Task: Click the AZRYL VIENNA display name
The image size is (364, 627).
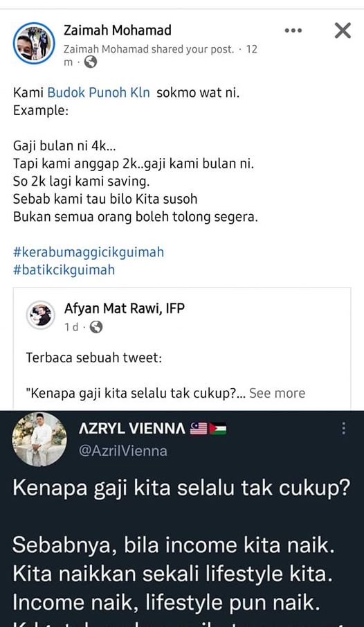Action: (x=132, y=429)
